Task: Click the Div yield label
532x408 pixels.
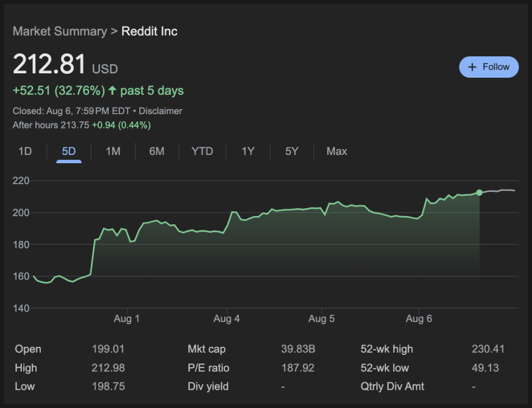Action: click(208, 386)
